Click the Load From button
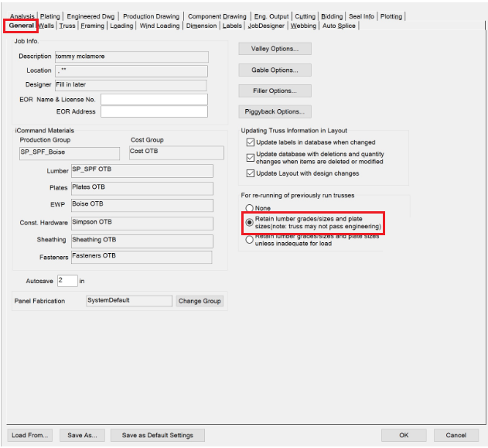 tap(30, 435)
